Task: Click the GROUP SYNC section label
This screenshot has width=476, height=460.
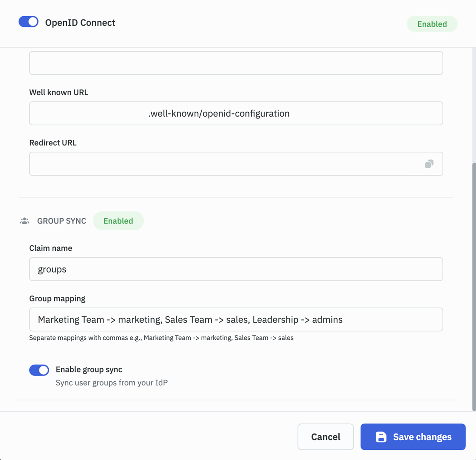Action: (61, 221)
